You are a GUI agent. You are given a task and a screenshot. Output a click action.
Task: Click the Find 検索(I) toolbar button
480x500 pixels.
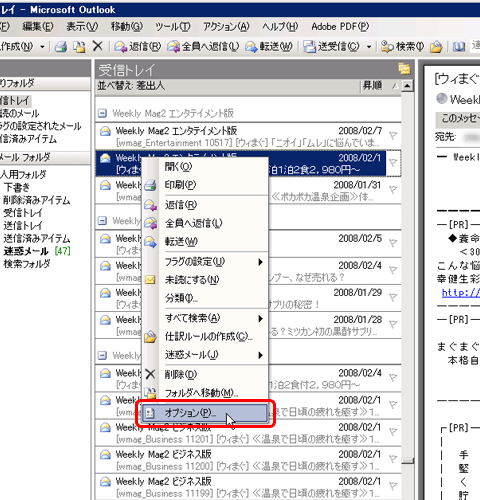click(402, 47)
